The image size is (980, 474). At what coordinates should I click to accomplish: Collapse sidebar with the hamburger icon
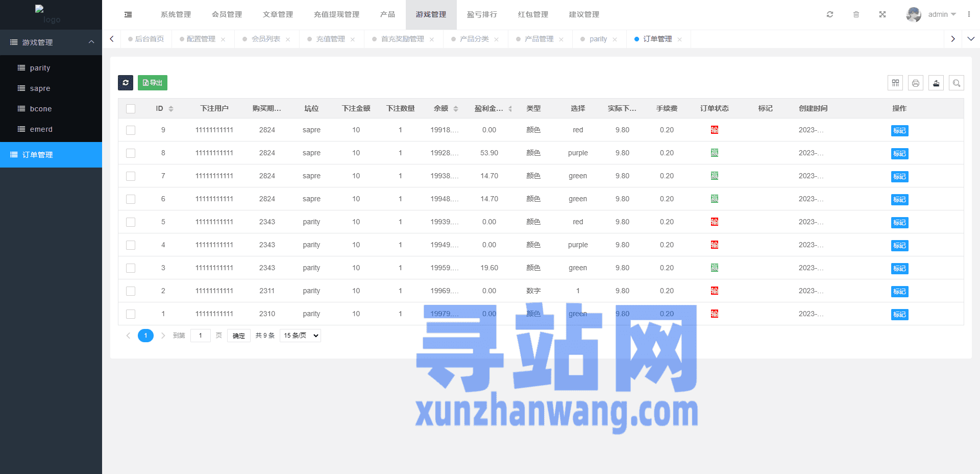pyautogui.click(x=128, y=15)
